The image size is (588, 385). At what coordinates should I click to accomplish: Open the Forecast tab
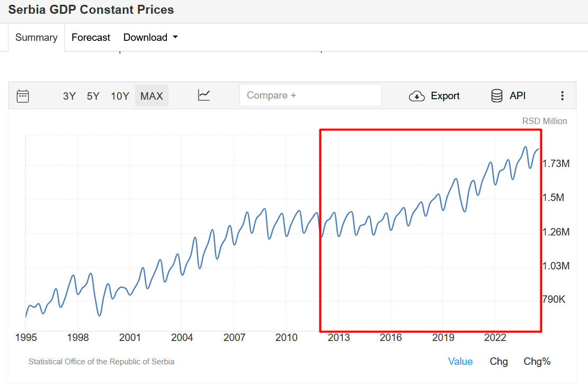(x=91, y=38)
